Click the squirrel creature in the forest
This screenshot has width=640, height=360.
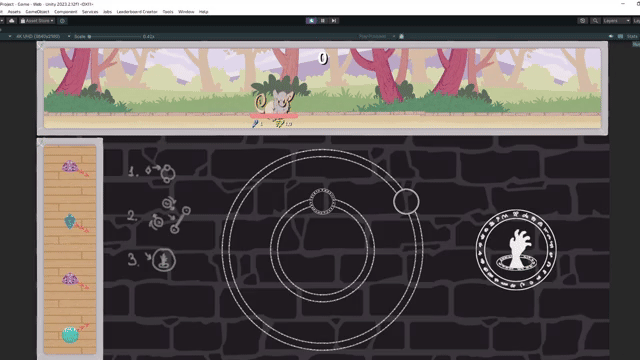point(275,102)
